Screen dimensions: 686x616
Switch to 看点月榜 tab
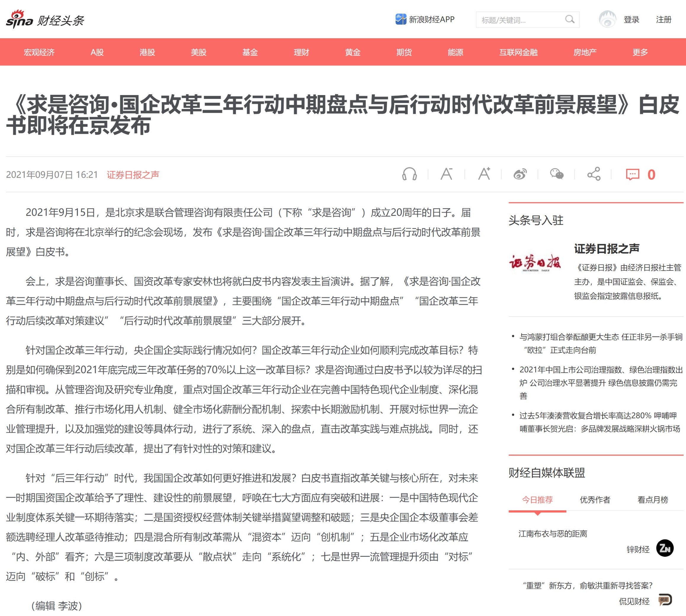[653, 500]
